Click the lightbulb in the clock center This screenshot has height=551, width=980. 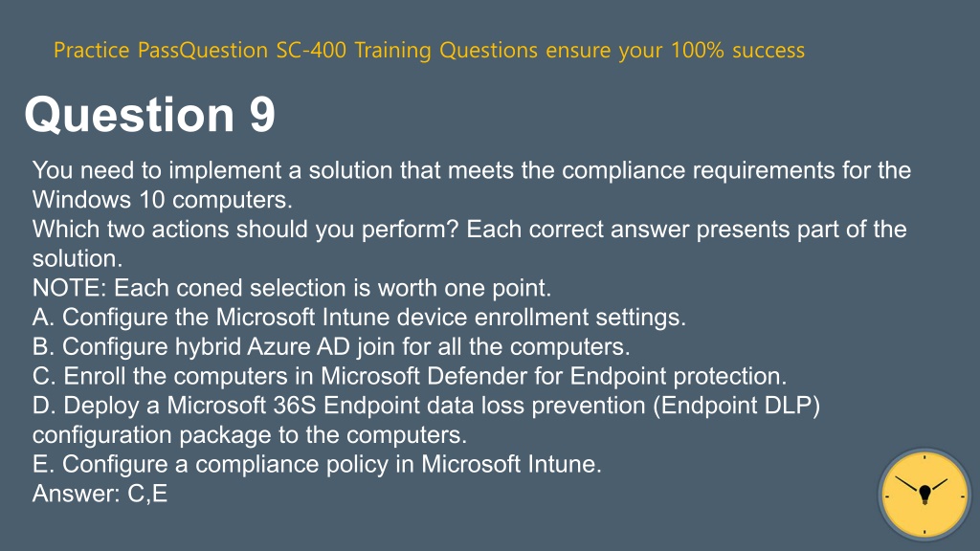(x=925, y=495)
